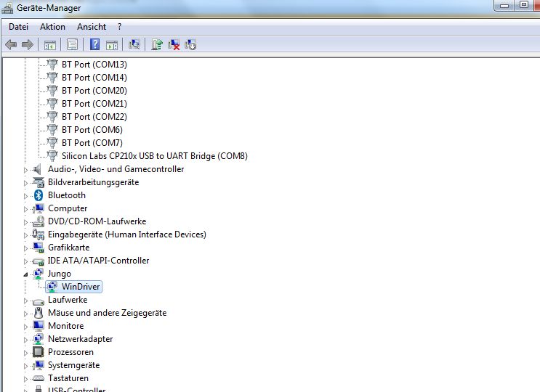Click the Bluetooth category icon
Viewport: 540px width, 392px height.
[x=39, y=195]
